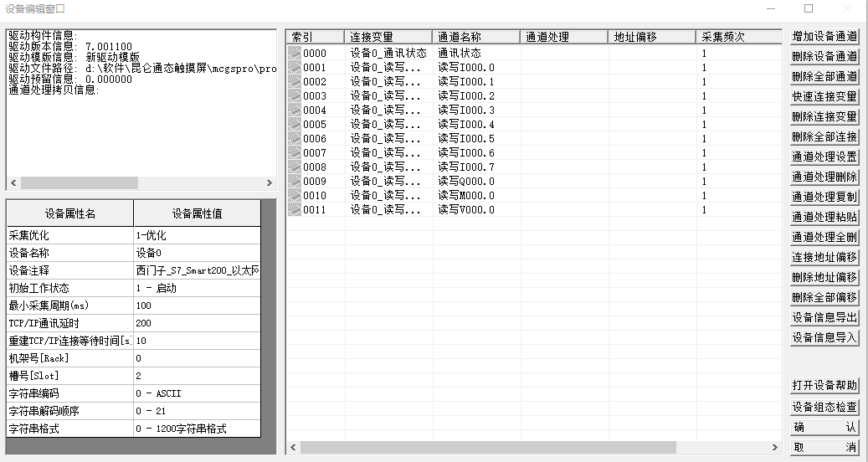The height and width of the screenshot is (462, 868).
Task: Click the channel icon for row 0001
Action: point(295,68)
